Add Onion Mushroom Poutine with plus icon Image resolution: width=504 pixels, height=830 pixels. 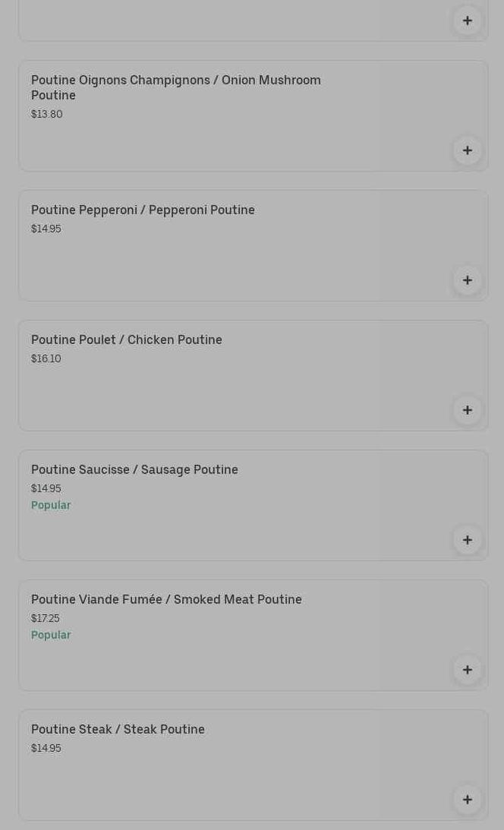point(467,150)
